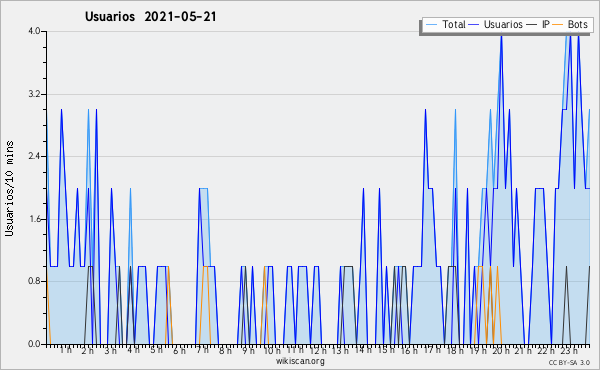This screenshot has width=600, height=370.
Task: Click the y-axis value 0.8
Action: tap(34, 281)
